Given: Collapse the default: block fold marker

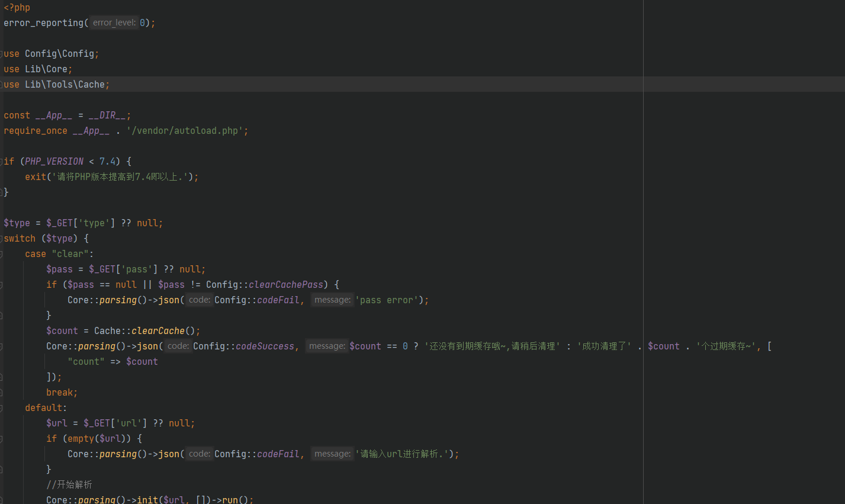Looking at the screenshot, I should [1, 408].
